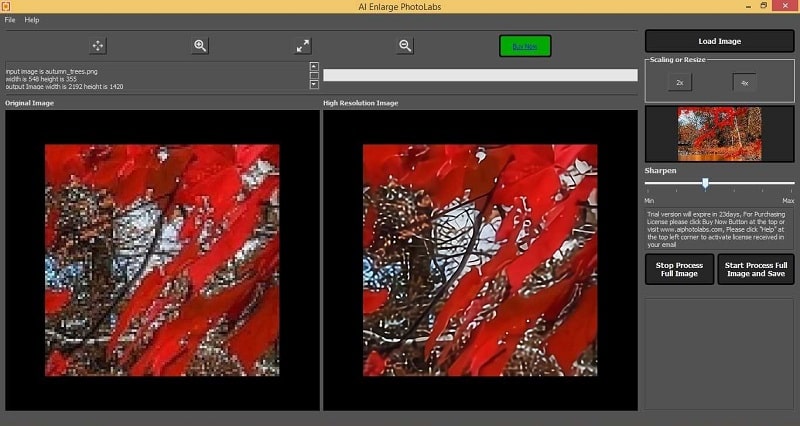Click the info log scrollbar middle box

[x=314, y=76]
